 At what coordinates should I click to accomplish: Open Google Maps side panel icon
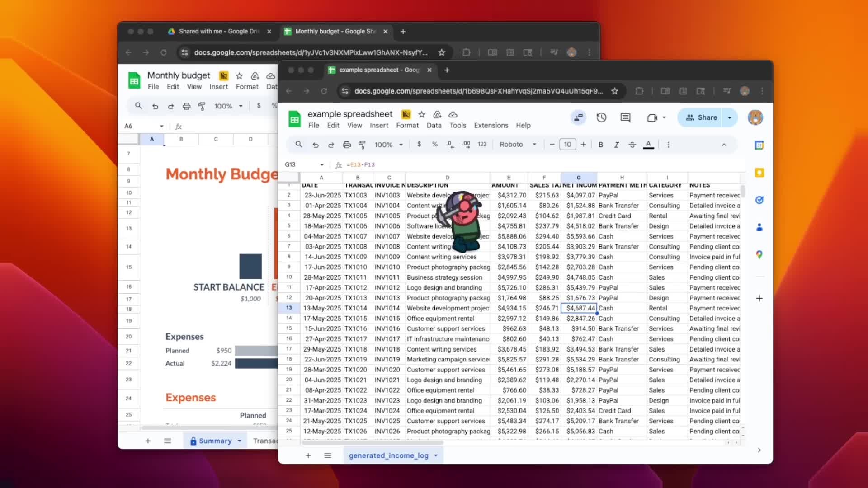(759, 255)
